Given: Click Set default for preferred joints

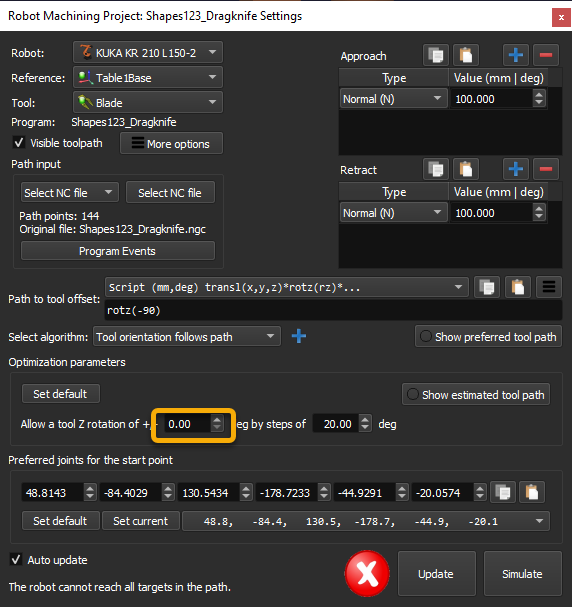Looking at the screenshot, I should [x=61, y=521].
